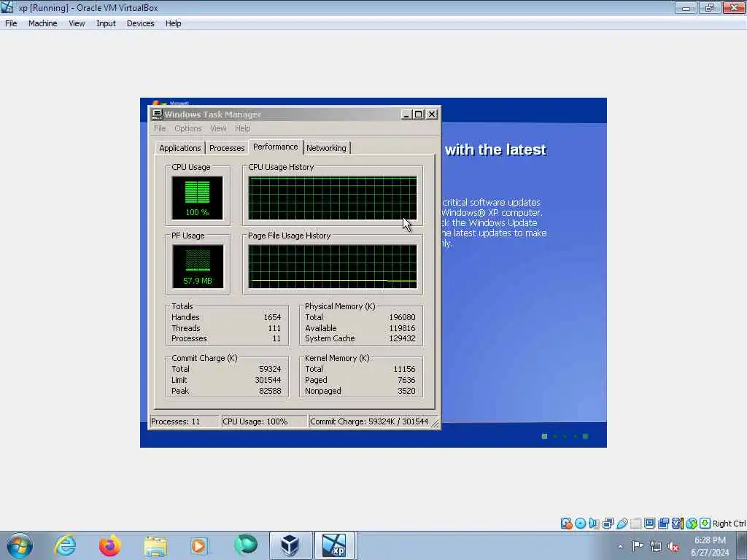Viewport: 747px width, 560px height.
Task: Open Windows Explorer folder on taskbar
Action: pos(155,546)
